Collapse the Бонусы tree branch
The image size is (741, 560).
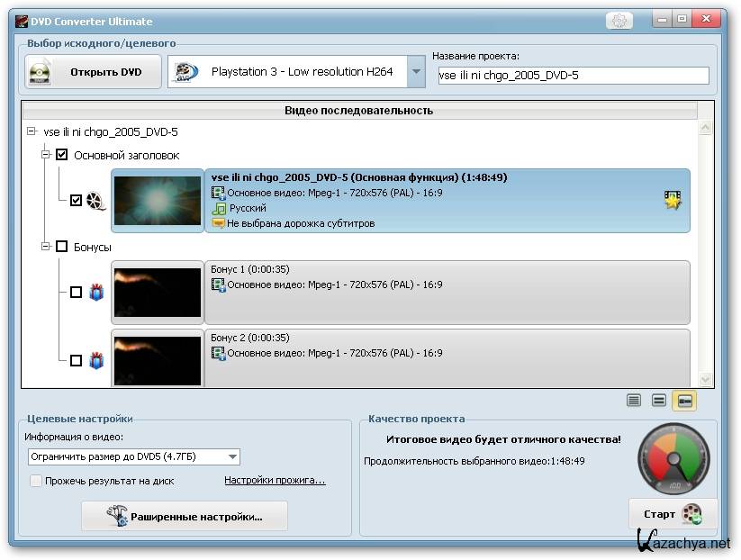pos(46,246)
